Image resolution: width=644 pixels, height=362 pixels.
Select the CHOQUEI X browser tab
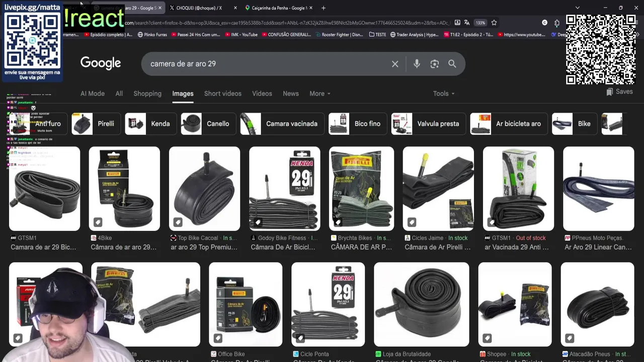[x=202, y=8]
